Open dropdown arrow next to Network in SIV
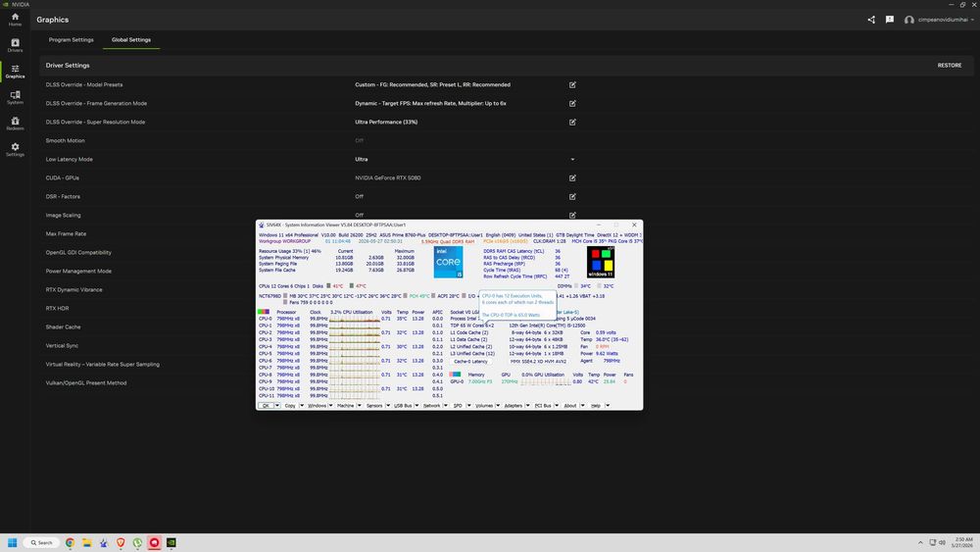This screenshot has width=980, height=552. click(x=446, y=406)
